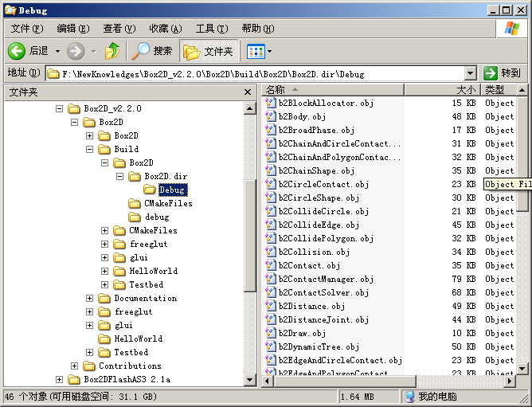Expand the freeglut node under Build
Viewport: 532px width, 407px height.
(104, 244)
